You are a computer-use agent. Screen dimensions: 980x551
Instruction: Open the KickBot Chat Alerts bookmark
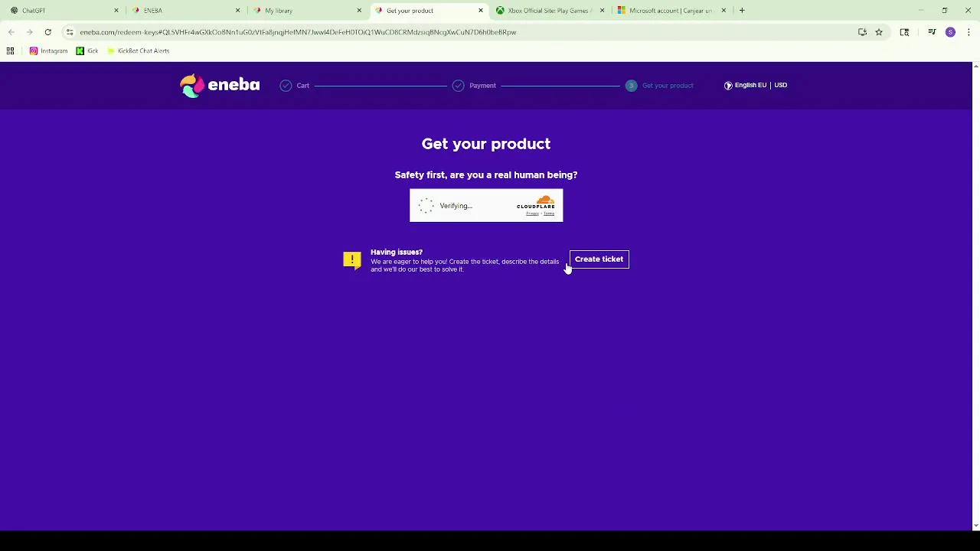coord(138,51)
